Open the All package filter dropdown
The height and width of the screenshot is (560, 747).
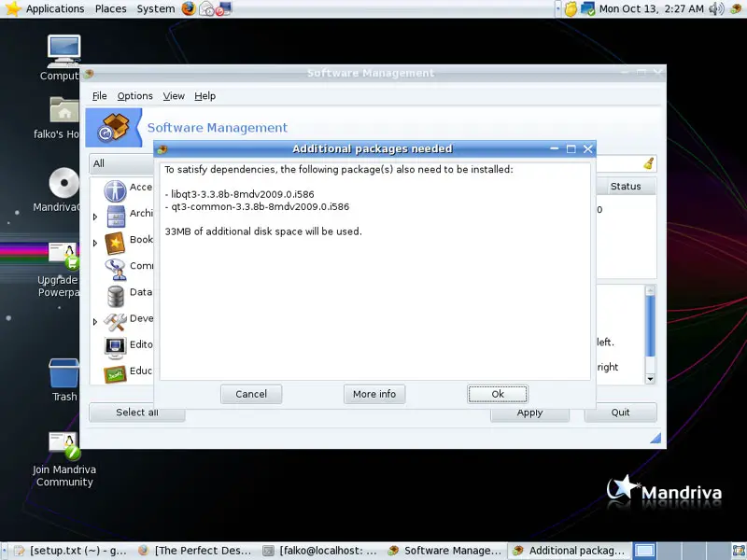coord(121,163)
